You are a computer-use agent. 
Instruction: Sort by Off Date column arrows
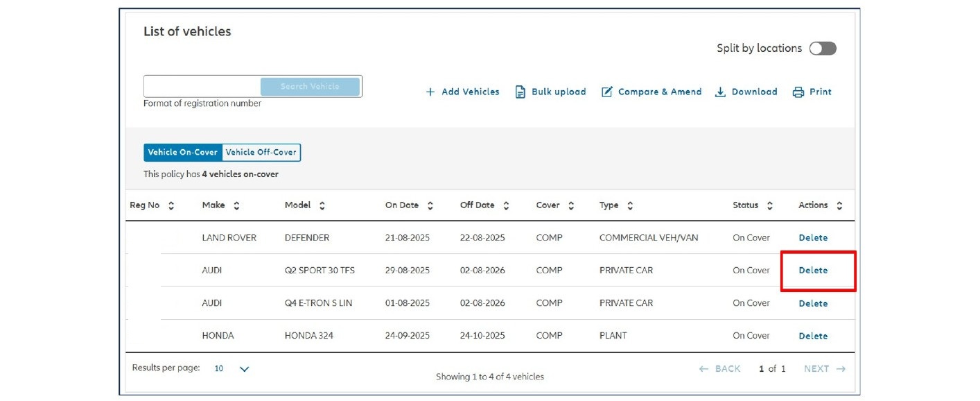point(506,205)
